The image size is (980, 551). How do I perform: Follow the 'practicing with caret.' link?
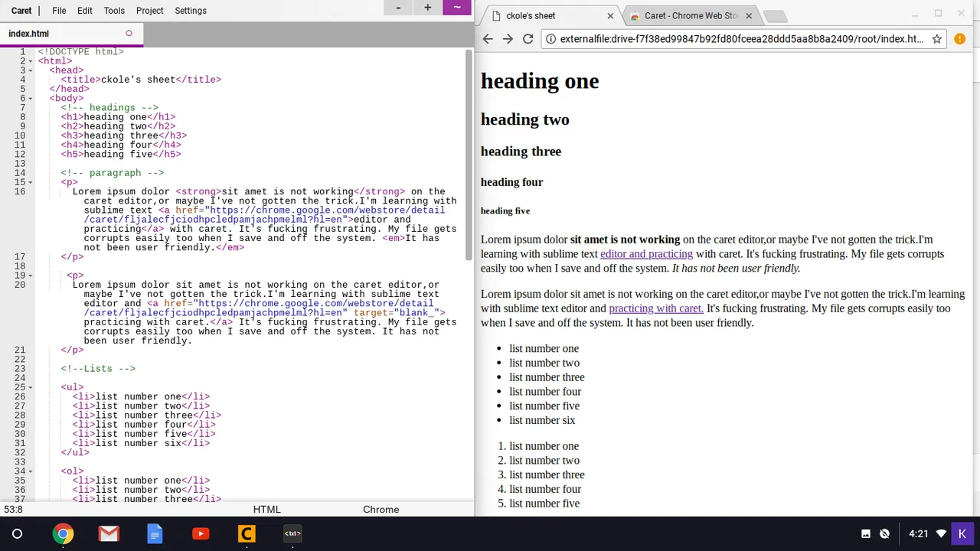tap(656, 308)
